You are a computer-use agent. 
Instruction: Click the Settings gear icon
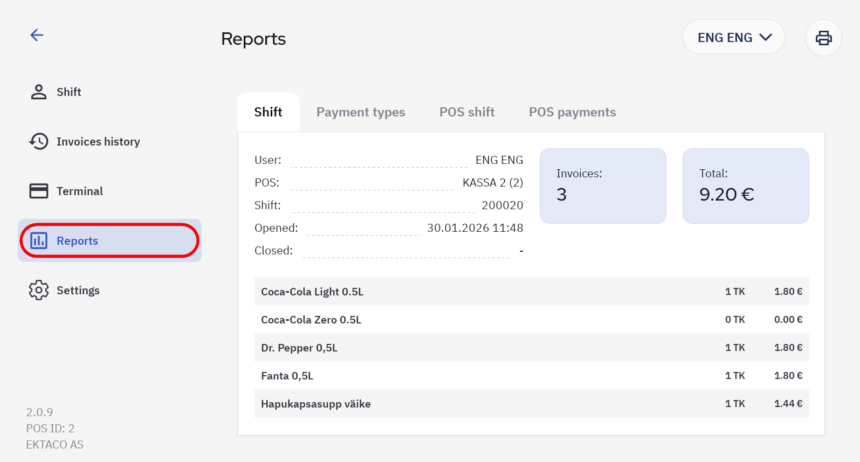[x=39, y=290]
